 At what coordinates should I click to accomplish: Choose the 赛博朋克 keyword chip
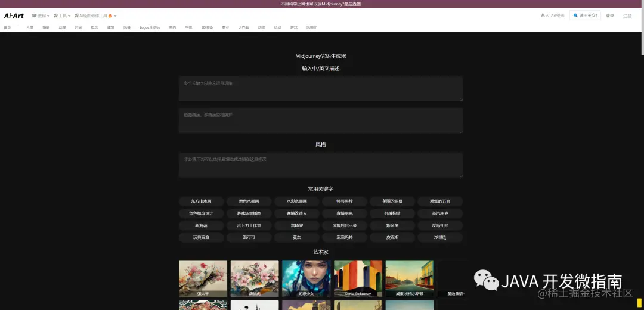pos(345,213)
